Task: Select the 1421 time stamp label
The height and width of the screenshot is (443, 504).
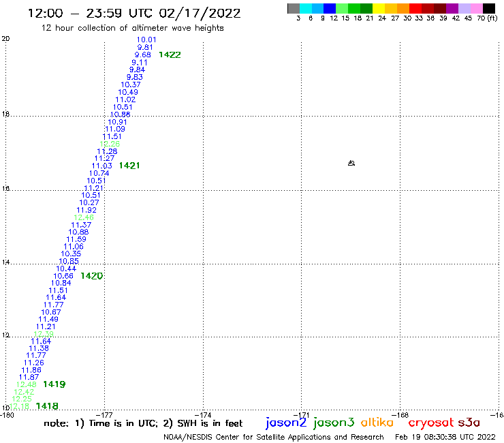Action: 129,166
